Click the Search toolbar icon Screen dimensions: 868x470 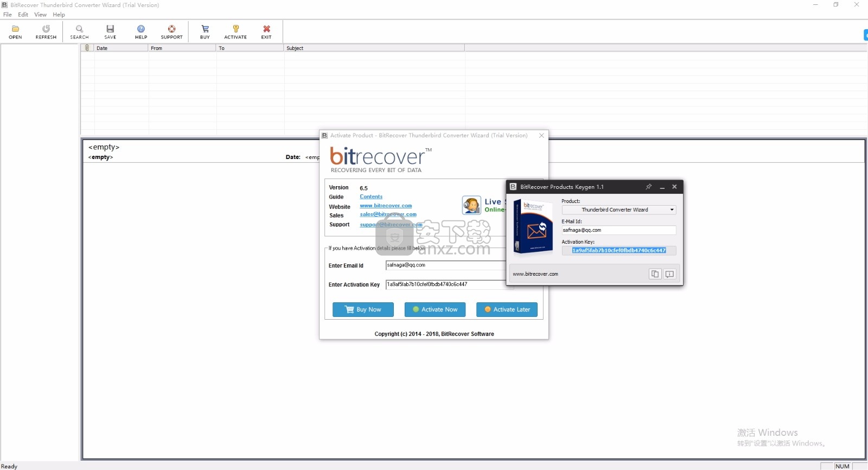[x=79, y=31]
